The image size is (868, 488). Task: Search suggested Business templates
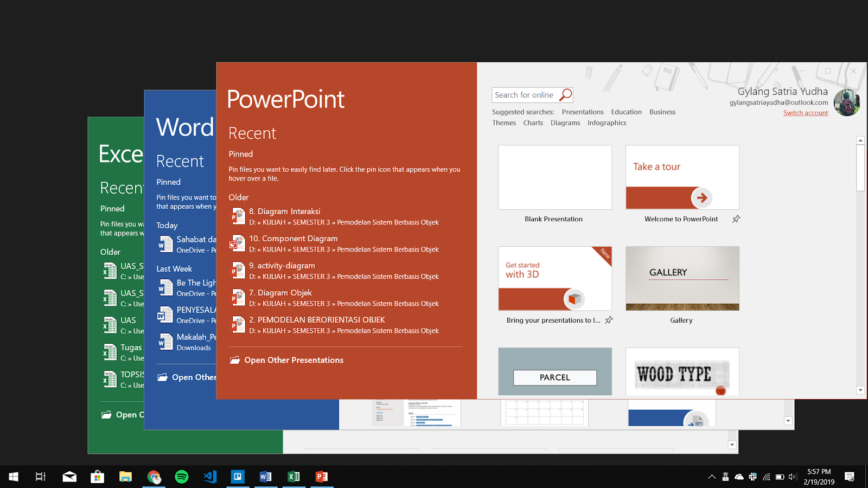click(x=662, y=112)
